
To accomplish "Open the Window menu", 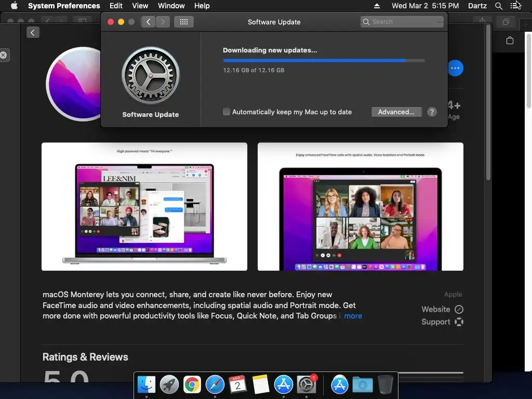I will [171, 6].
